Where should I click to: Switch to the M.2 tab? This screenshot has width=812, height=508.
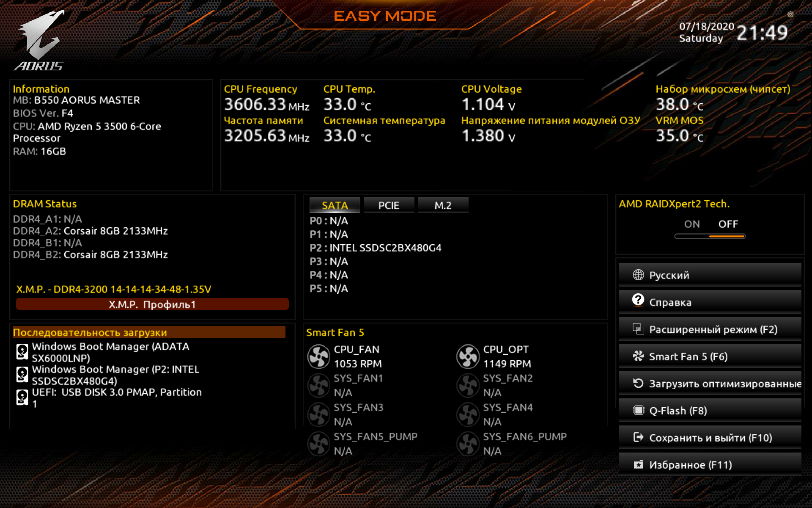[x=443, y=205]
